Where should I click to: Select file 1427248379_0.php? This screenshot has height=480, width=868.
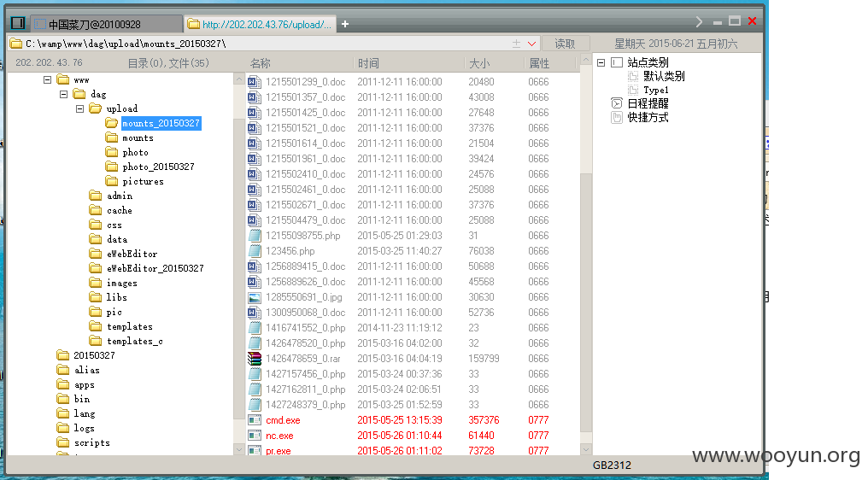coord(306,405)
